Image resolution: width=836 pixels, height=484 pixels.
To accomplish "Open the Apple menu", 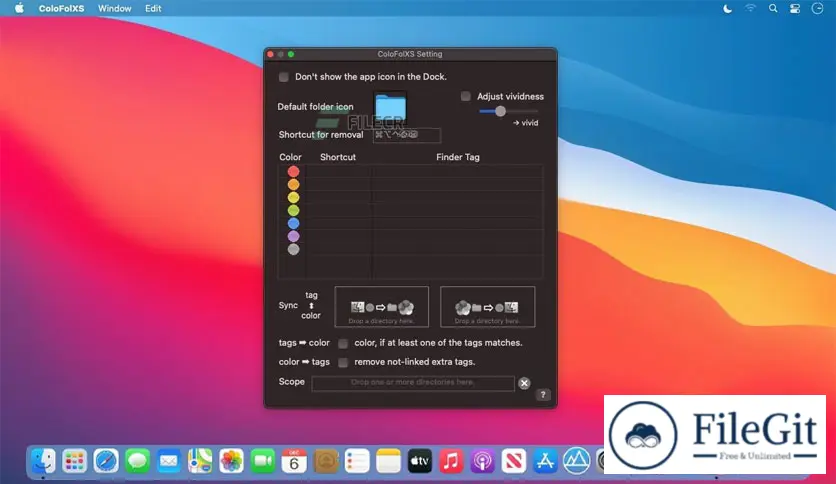I will [x=19, y=8].
